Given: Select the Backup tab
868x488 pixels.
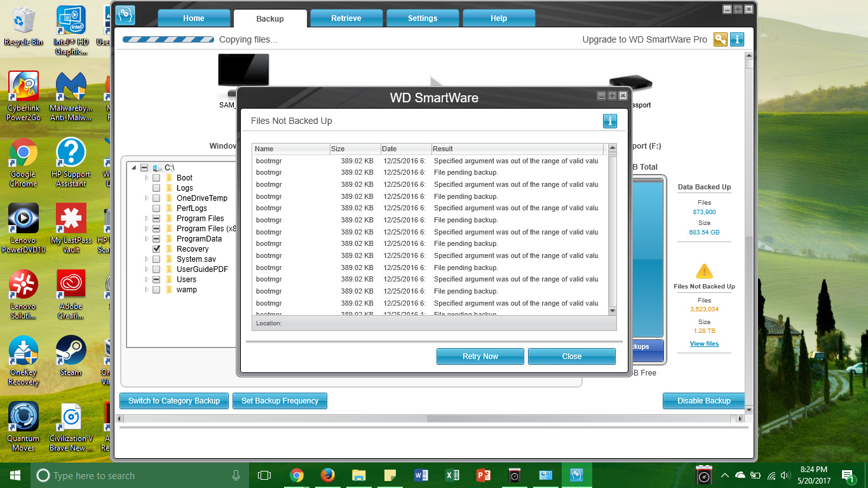Looking at the screenshot, I should [x=270, y=19].
